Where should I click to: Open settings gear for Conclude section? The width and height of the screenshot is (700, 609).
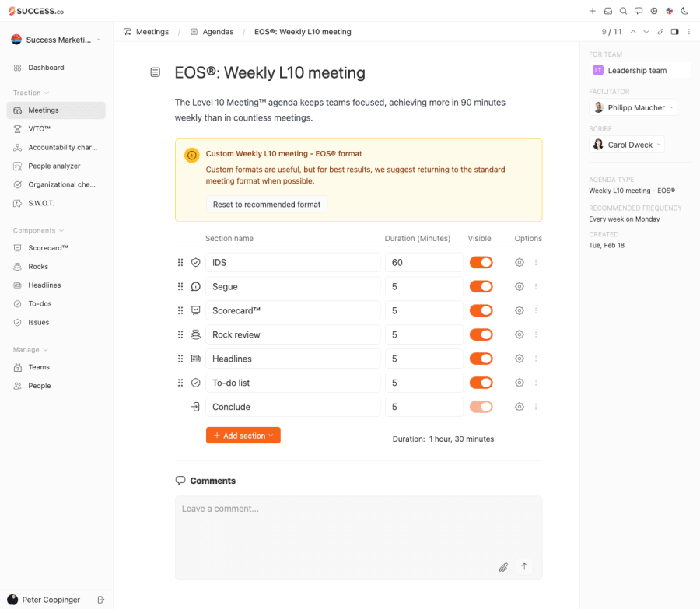(x=520, y=407)
